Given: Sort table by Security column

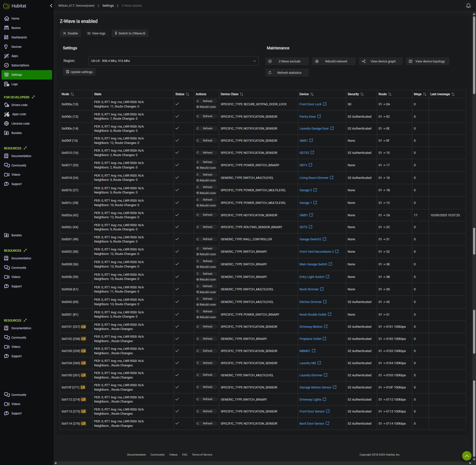Looking at the screenshot, I should coord(362,94).
